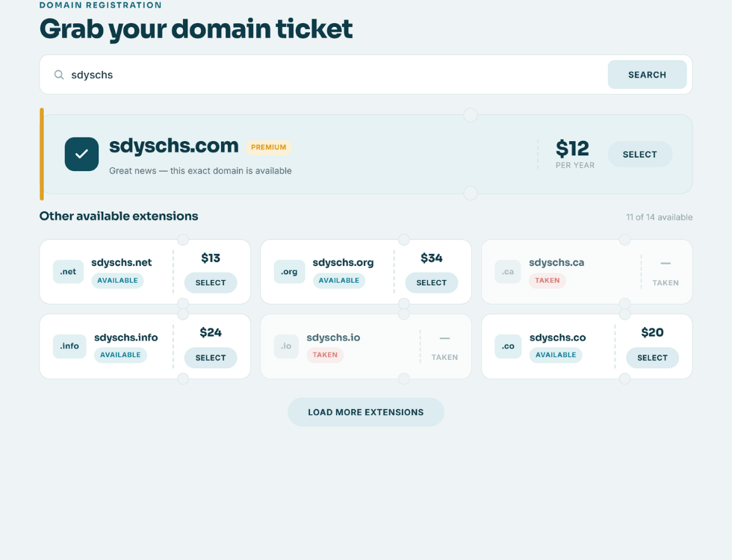Click the sdyschs.ca taken domain card
This screenshot has height=560, width=732.
click(x=587, y=272)
